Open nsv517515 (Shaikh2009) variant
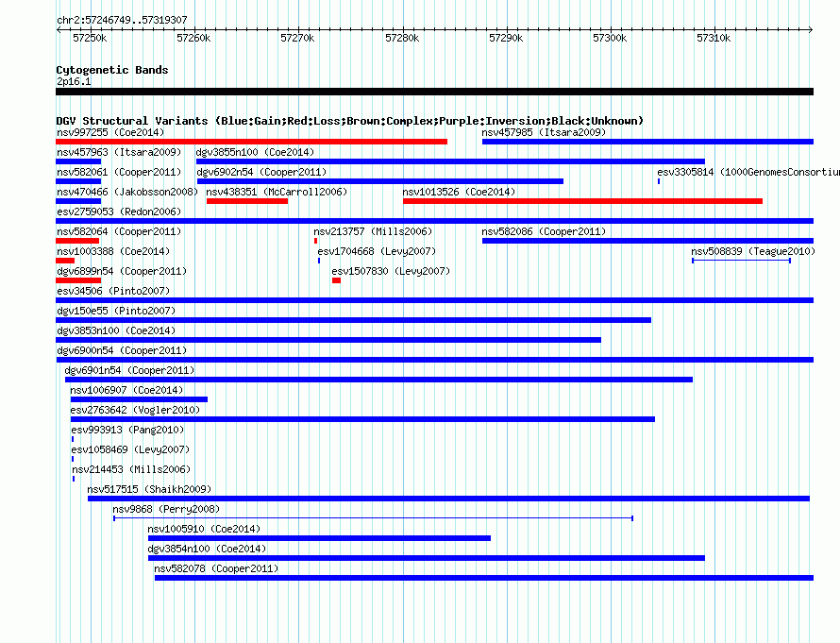Viewport: 840px width, 643px height. pyautogui.click(x=149, y=489)
